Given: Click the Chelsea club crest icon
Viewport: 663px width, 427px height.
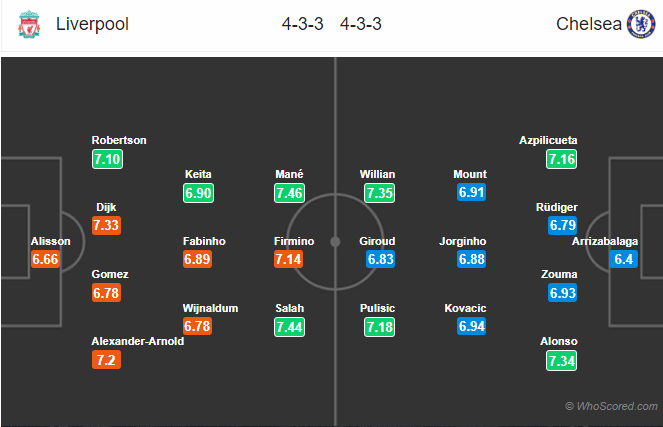Looking at the screenshot, I should coord(641,24).
